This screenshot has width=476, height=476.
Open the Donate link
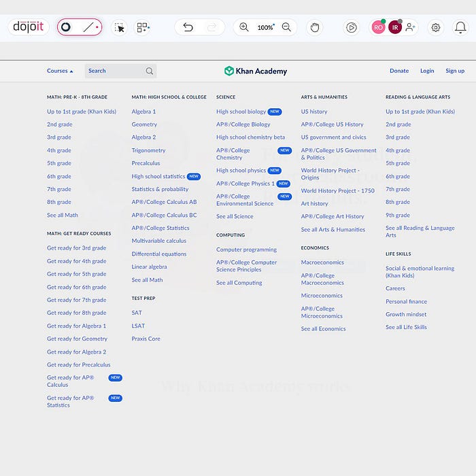[399, 71]
